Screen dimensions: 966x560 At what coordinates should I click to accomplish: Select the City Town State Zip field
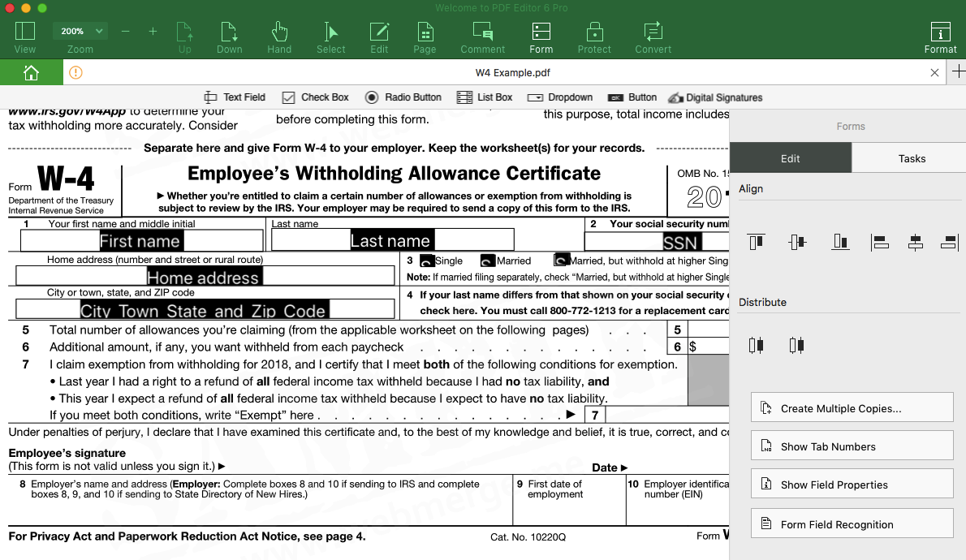(x=205, y=308)
